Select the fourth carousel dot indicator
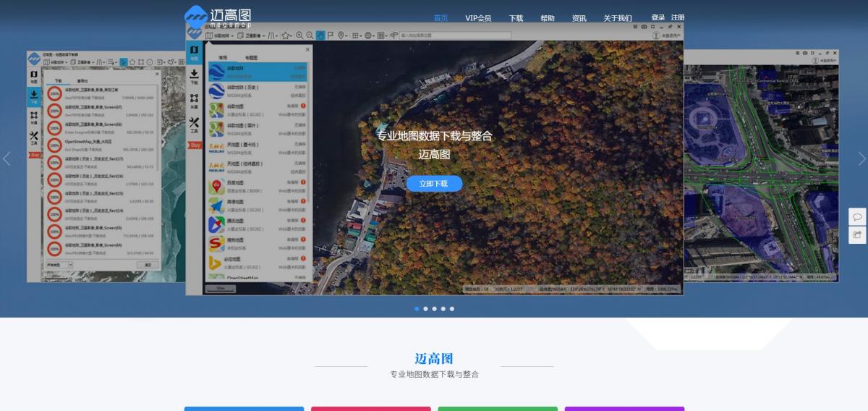 click(443, 309)
